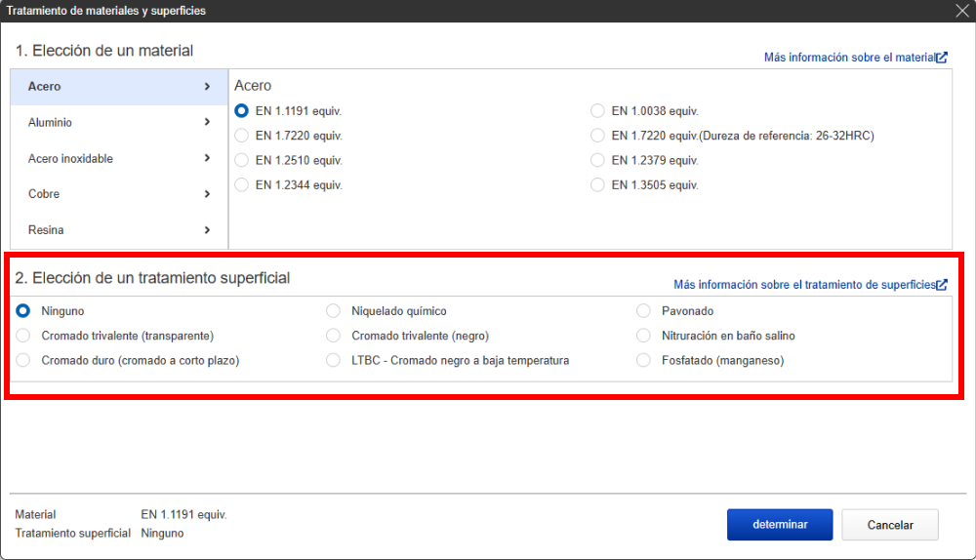Click external link icon beside surface treatment info
Screen dimensions: 976x560
(x=941, y=285)
